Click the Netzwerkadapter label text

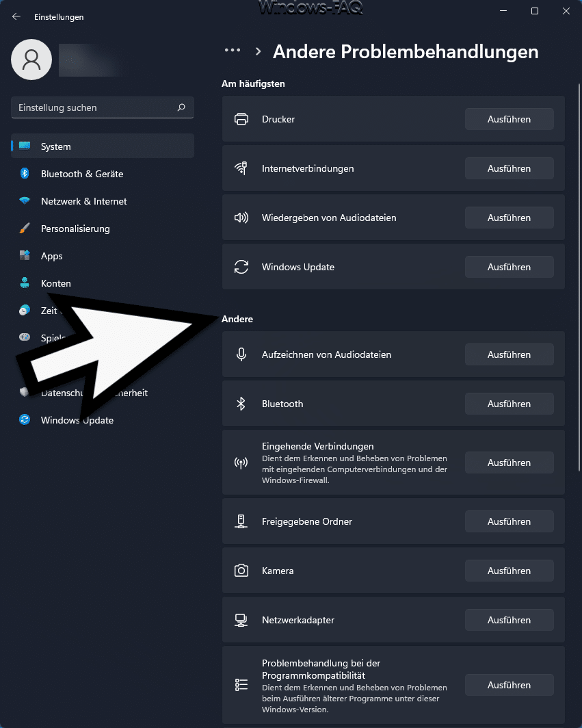click(x=298, y=621)
